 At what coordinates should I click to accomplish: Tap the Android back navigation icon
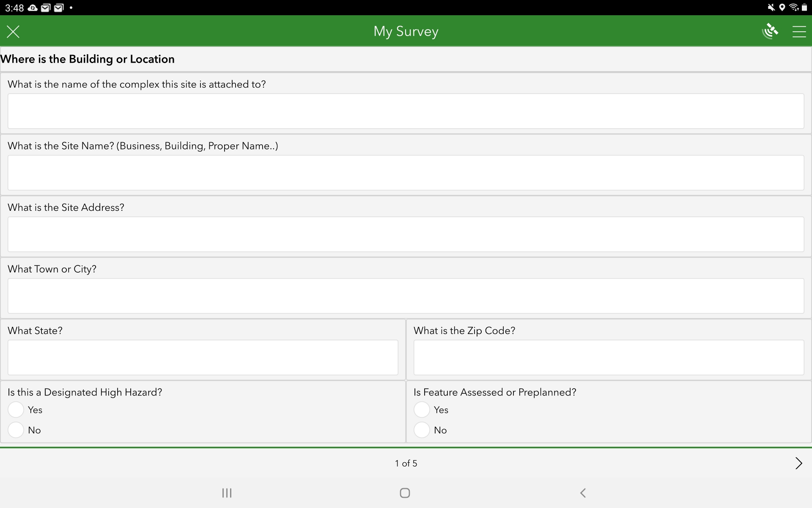click(x=583, y=493)
